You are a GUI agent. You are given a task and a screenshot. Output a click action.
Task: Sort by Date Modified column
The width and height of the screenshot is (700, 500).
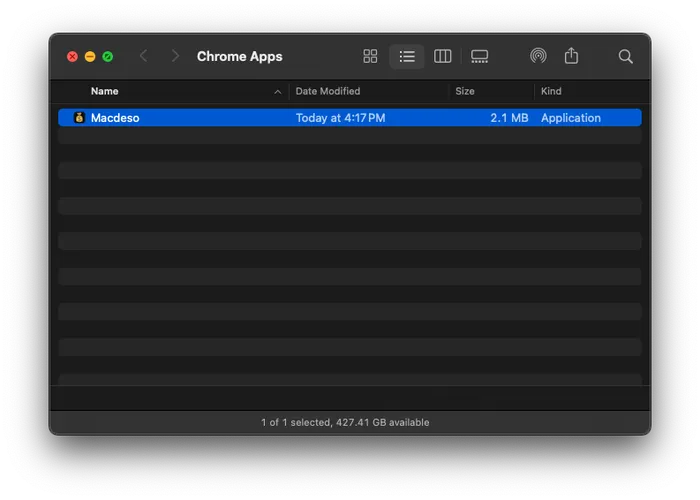click(328, 91)
